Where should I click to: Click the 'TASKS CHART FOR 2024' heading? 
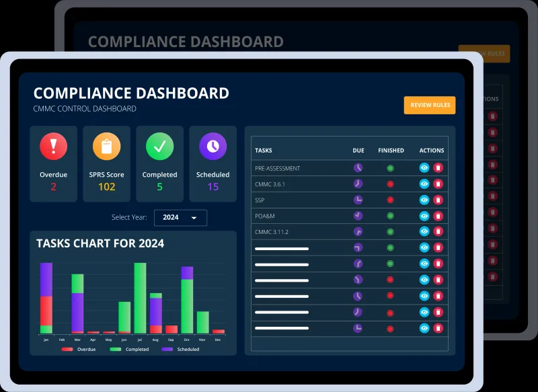click(x=100, y=243)
